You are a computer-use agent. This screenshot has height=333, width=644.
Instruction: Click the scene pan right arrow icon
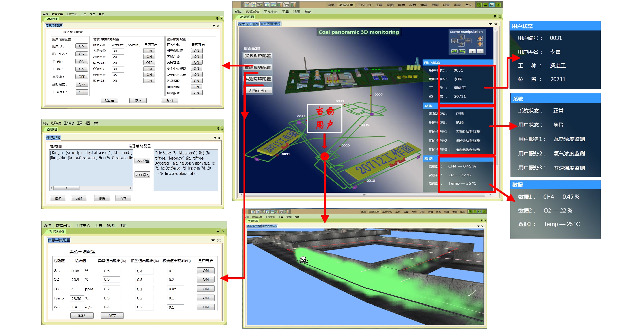468,41
